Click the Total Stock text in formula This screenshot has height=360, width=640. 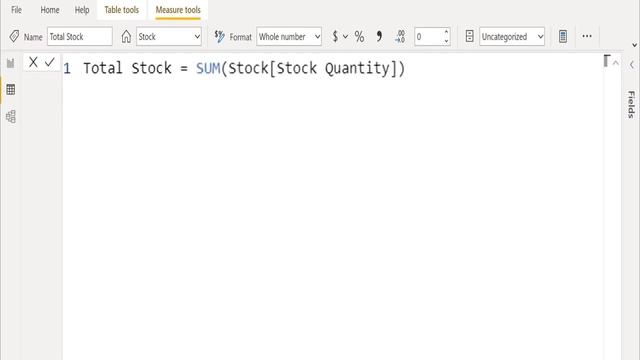127,68
